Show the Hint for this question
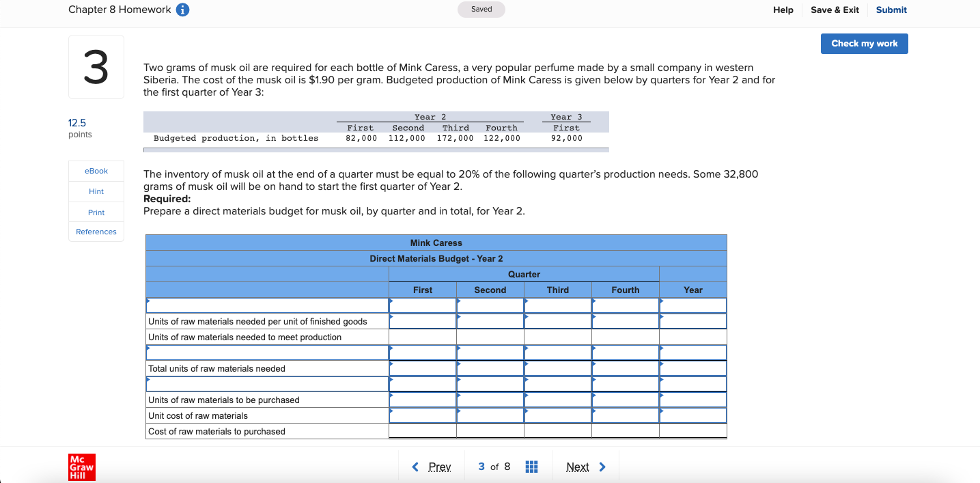The image size is (980, 483). (96, 191)
